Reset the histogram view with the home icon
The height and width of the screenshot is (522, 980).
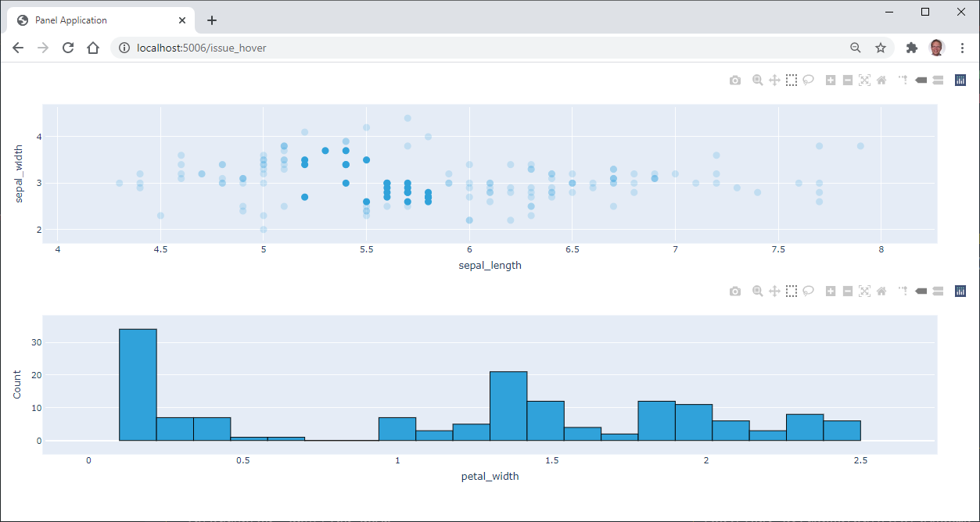click(x=881, y=290)
